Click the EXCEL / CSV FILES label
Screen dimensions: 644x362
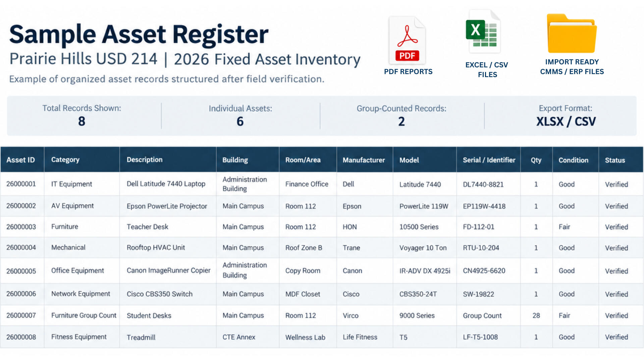(x=487, y=70)
